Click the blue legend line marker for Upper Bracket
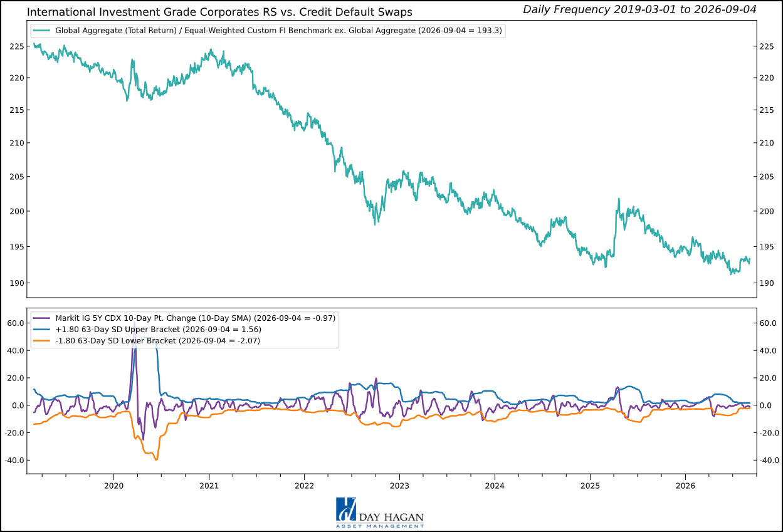This screenshot has width=783, height=532. point(42,330)
